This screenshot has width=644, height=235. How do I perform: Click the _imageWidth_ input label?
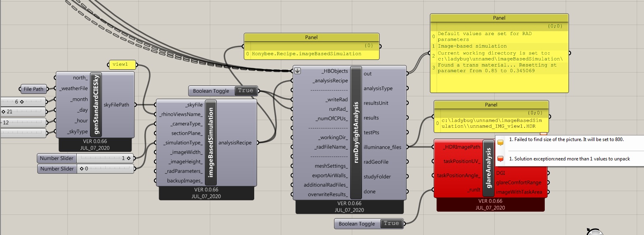coord(186,152)
